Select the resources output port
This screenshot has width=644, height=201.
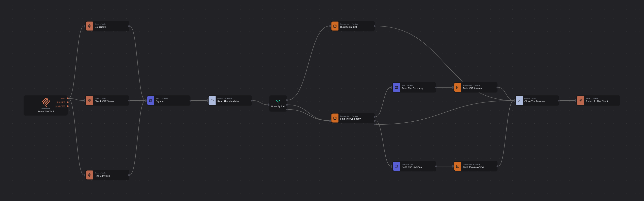tap(67, 106)
